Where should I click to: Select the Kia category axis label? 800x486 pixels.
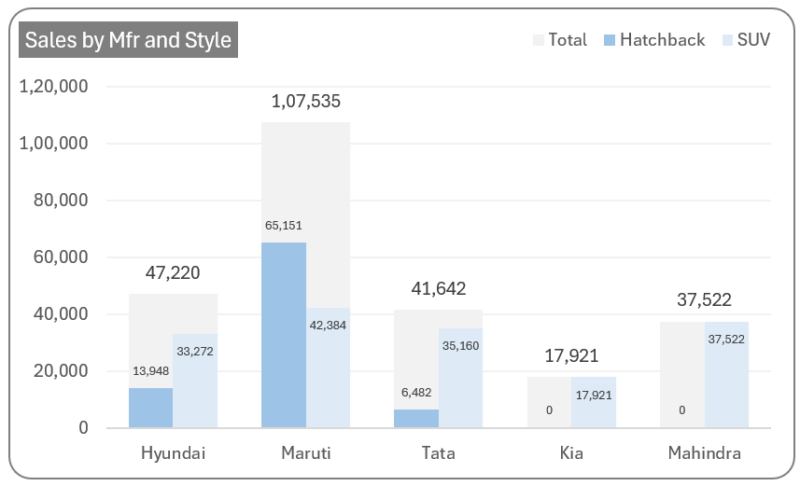(571, 454)
